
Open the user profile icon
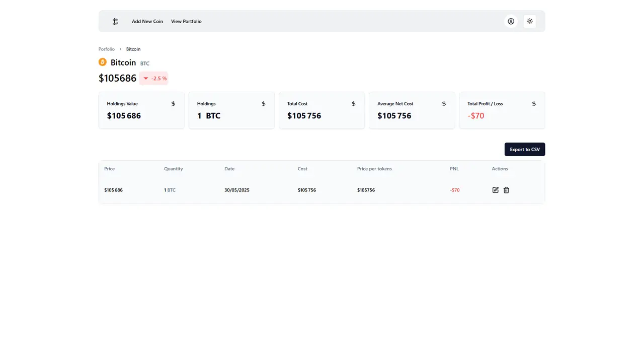coord(511,21)
